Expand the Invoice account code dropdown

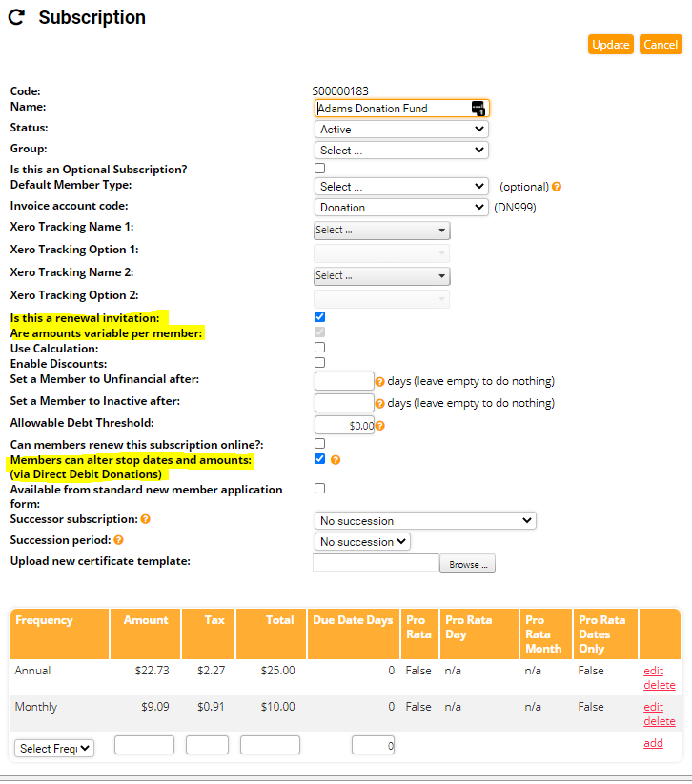click(401, 208)
